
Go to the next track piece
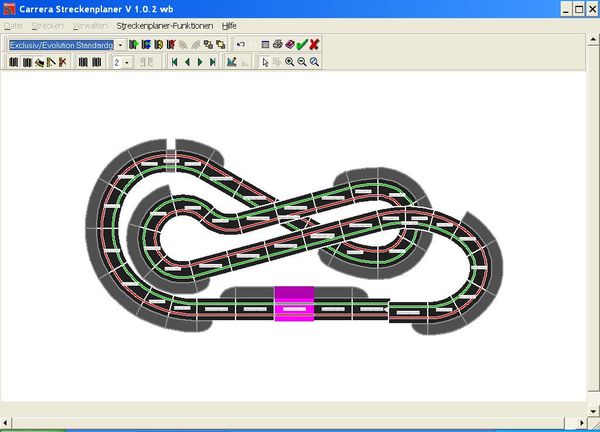200,62
